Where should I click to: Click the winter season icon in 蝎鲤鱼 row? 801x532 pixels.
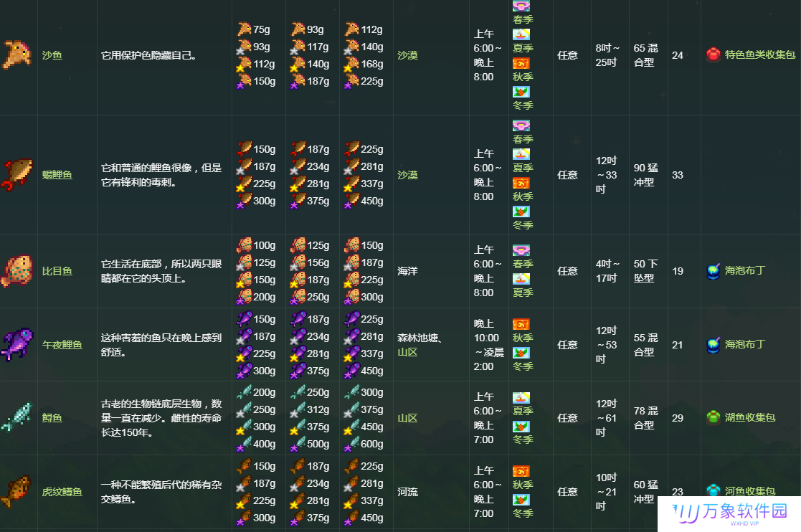[x=521, y=212]
